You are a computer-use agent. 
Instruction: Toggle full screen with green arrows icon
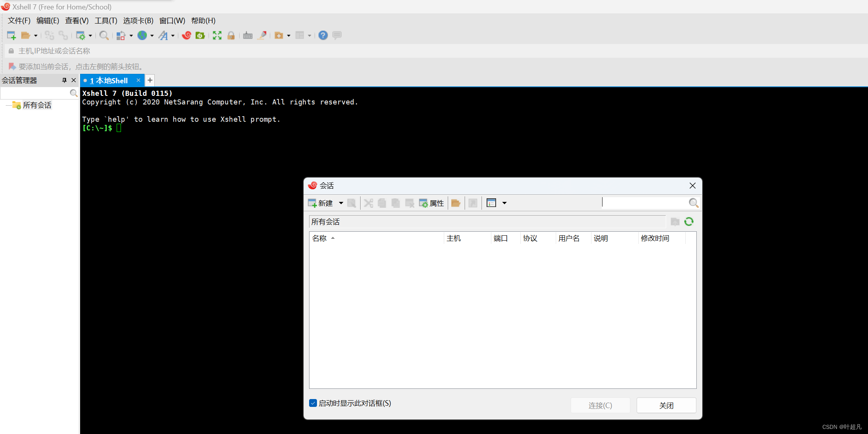[217, 35]
